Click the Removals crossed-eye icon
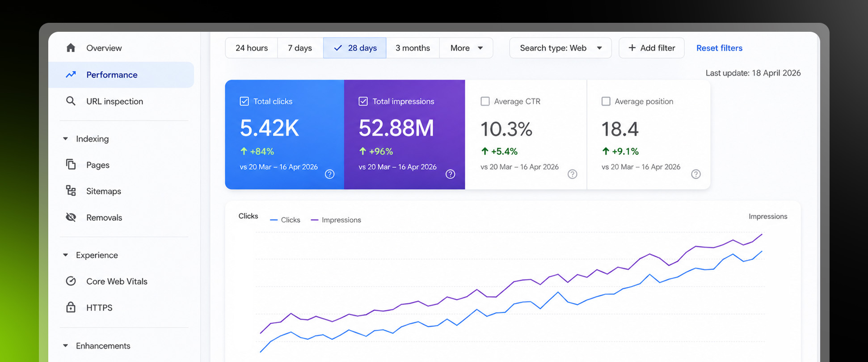The width and height of the screenshot is (868, 362). click(x=71, y=217)
